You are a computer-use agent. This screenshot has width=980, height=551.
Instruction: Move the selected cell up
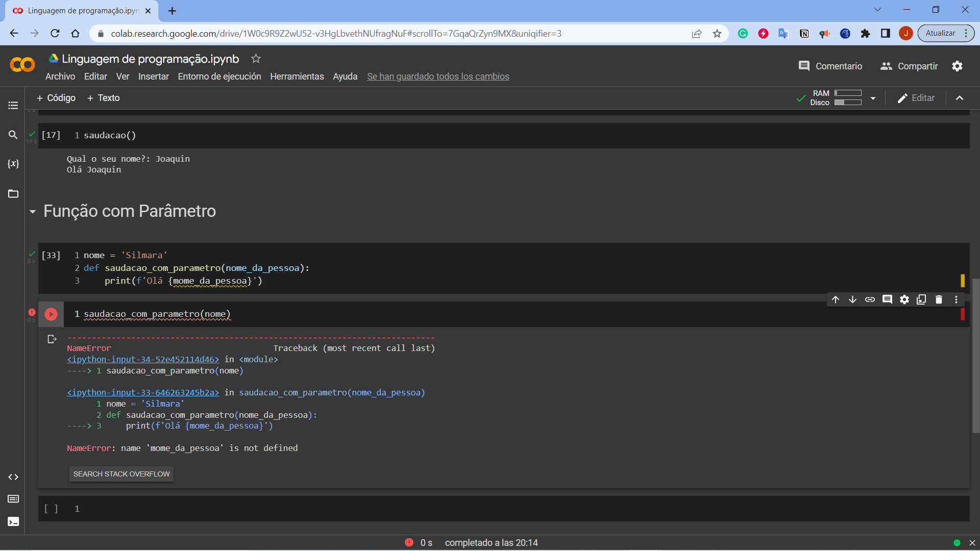836,299
